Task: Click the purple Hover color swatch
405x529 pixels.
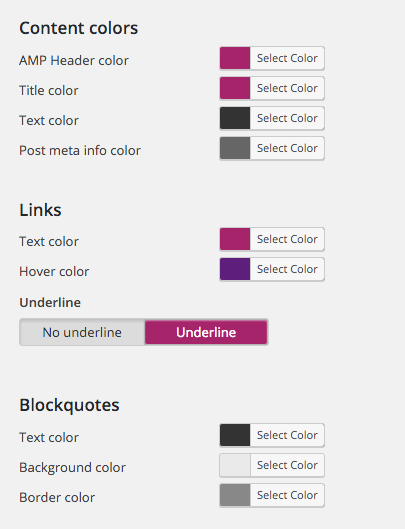Action: 235,269
